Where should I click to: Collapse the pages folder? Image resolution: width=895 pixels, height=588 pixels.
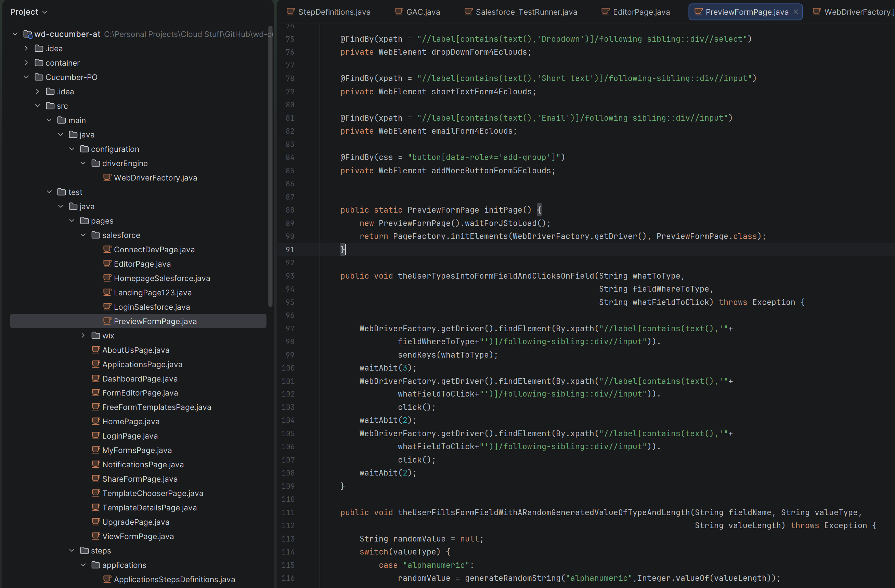click(72, 220)
